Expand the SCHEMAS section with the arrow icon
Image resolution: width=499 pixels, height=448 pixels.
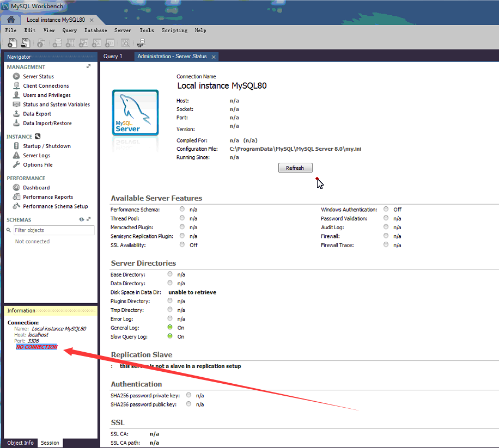click(x=88, y=219)
